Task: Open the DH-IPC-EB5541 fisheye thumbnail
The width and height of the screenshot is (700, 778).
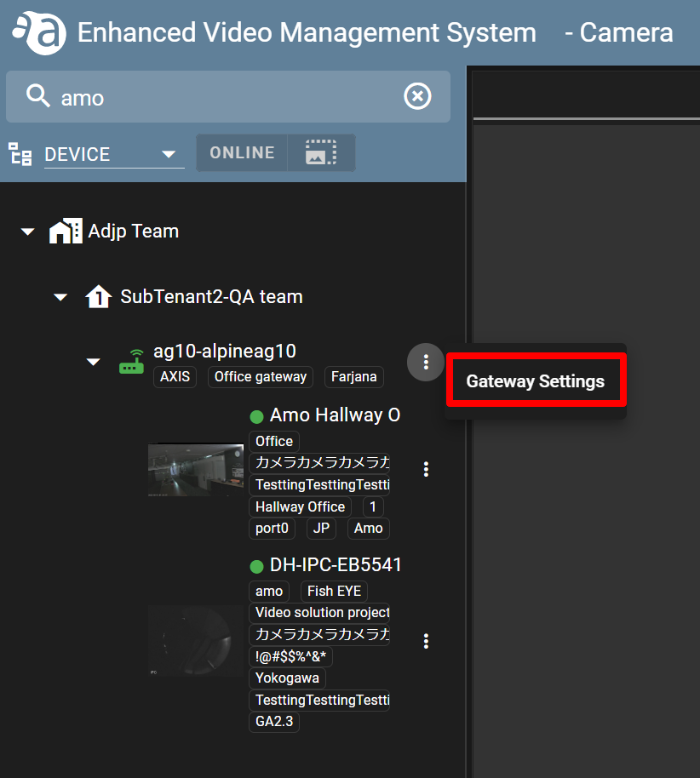Action: [196, 641]
